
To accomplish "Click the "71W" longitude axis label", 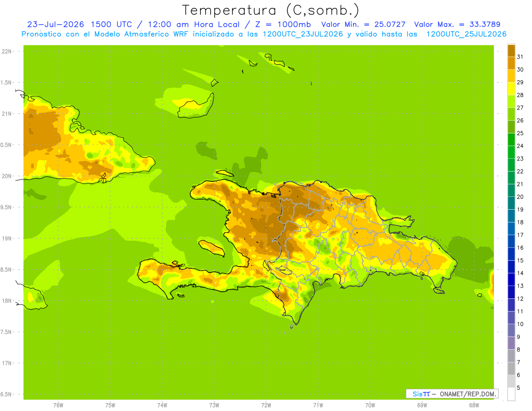I will click(x=318, y=405).
